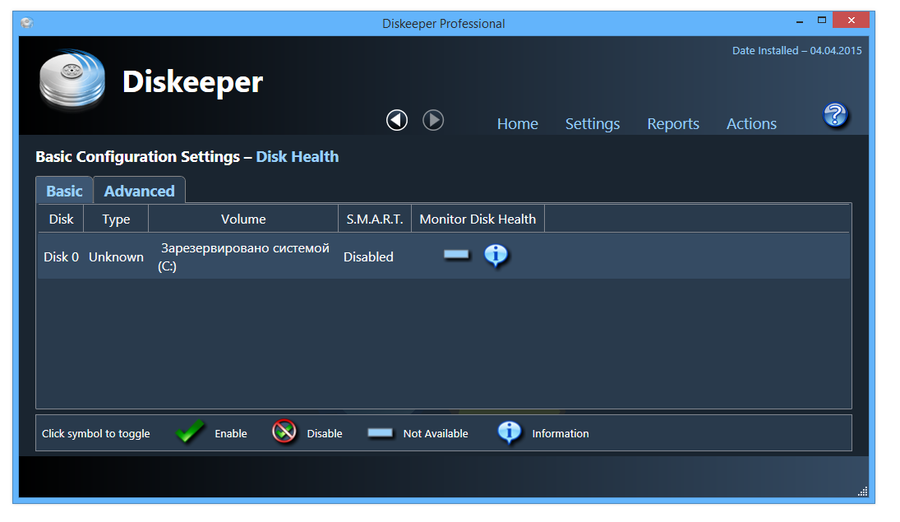This screenshot has height=522, width=900.
Task: Click the 'Click symbol to toggle' text
Action: (x=95, y=434)
